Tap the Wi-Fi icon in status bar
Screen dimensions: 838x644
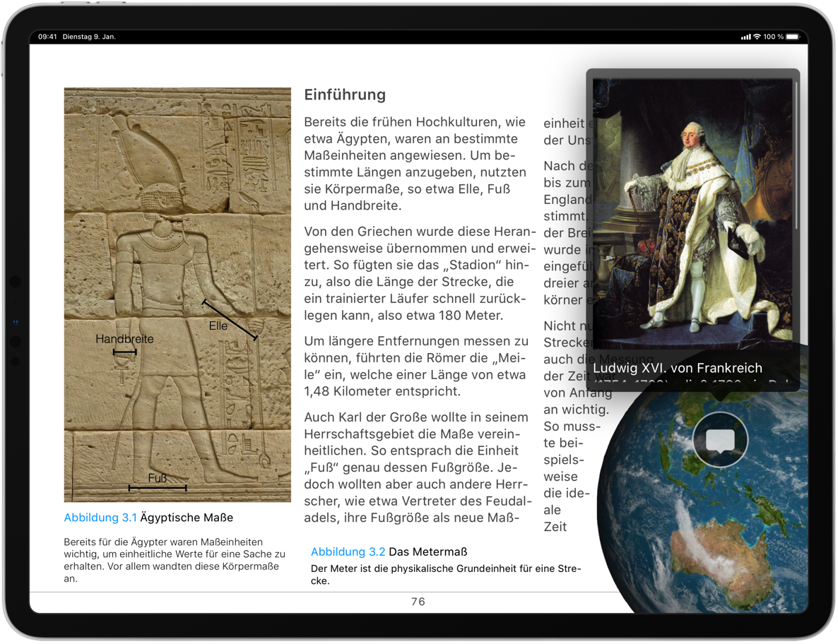coord(757,37)
